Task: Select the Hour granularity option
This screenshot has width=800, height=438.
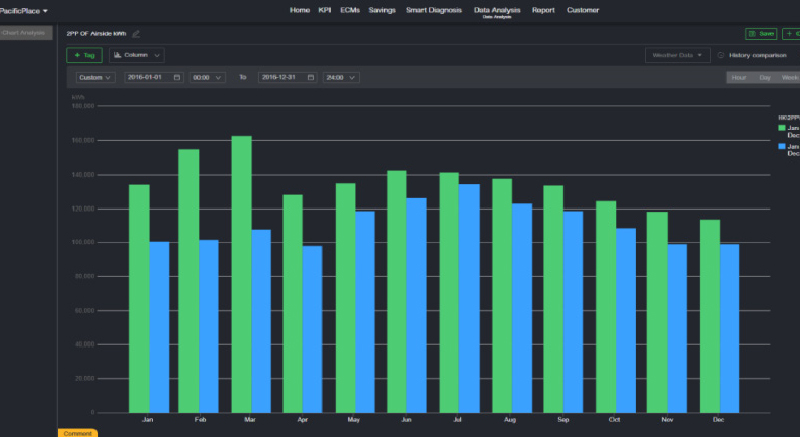Action: [x=738, y=77]
